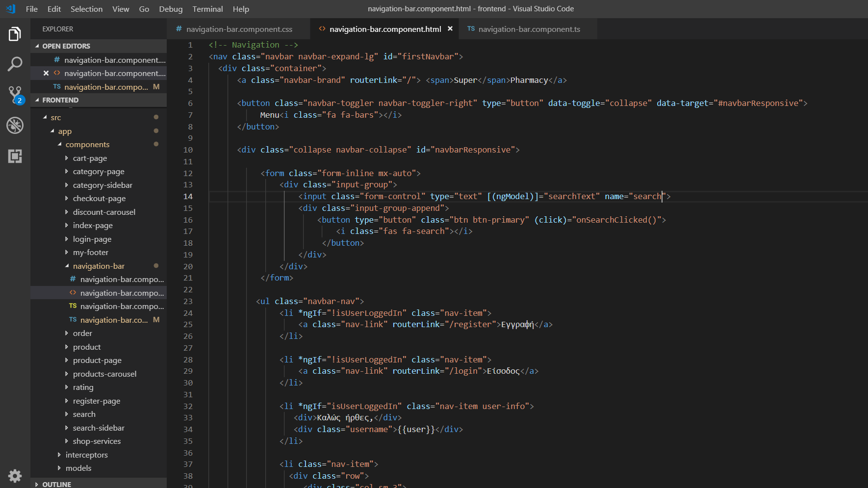The height and width of the screenshot is (488, 868).
Task: Click line number 23 in gutter
Action: tap(188, 302)
